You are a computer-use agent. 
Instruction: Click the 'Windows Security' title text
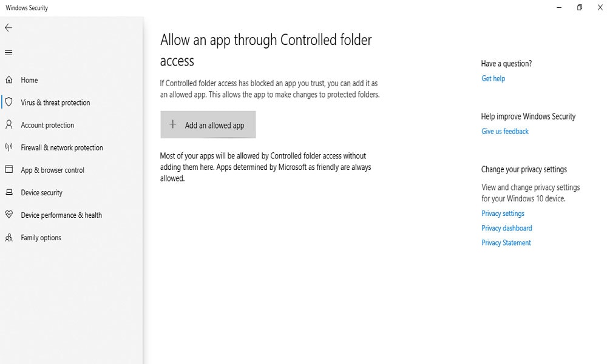point(27,8)
